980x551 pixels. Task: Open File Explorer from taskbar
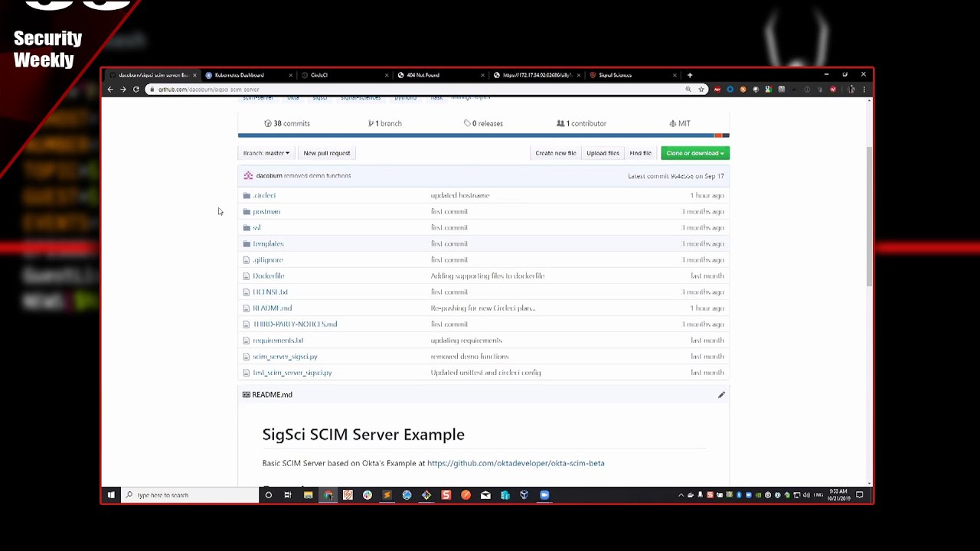[308, 495]
